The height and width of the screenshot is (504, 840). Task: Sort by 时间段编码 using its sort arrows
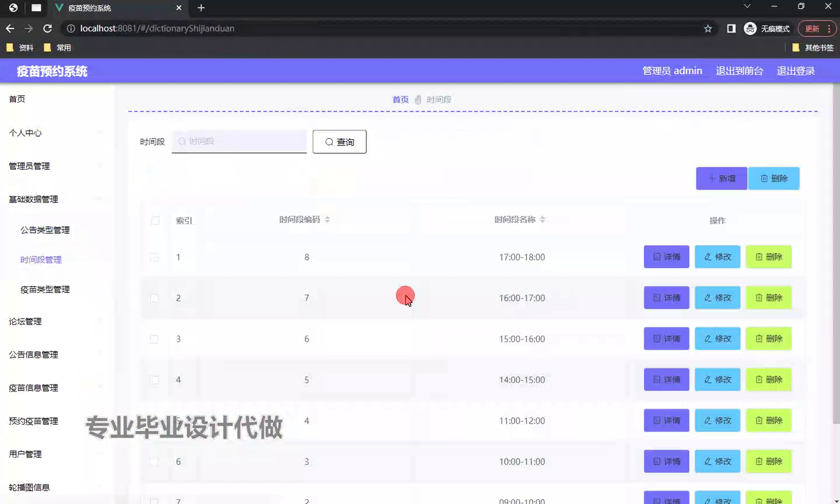click(327, 219)
